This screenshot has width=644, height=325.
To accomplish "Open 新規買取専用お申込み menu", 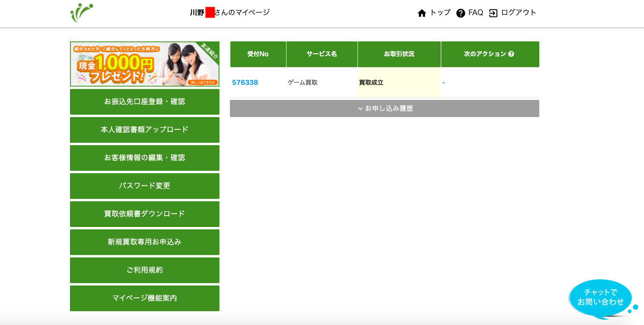I will click(145, 242).
